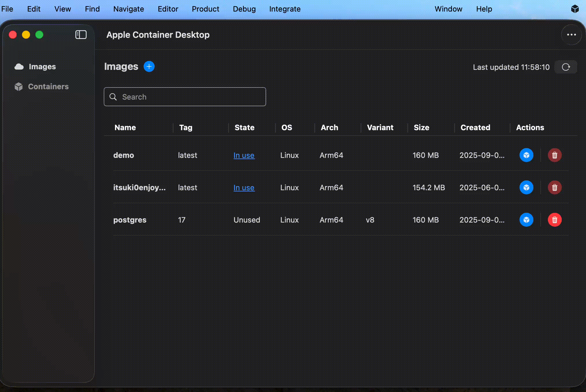Run a container from the demo image
Image resolution: width=586 pixels, height=392 pixels.
526,155
